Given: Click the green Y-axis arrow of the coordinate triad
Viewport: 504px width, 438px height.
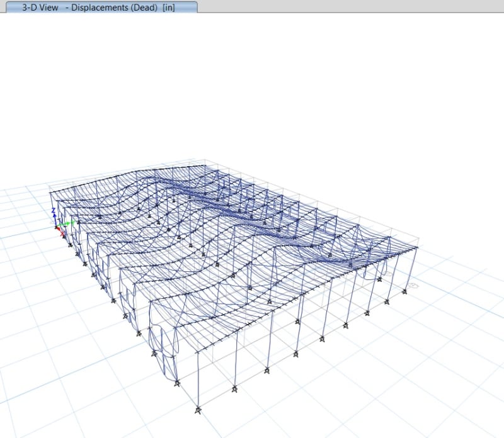Looking at the screenshot, I should click(x=67, y=223).
